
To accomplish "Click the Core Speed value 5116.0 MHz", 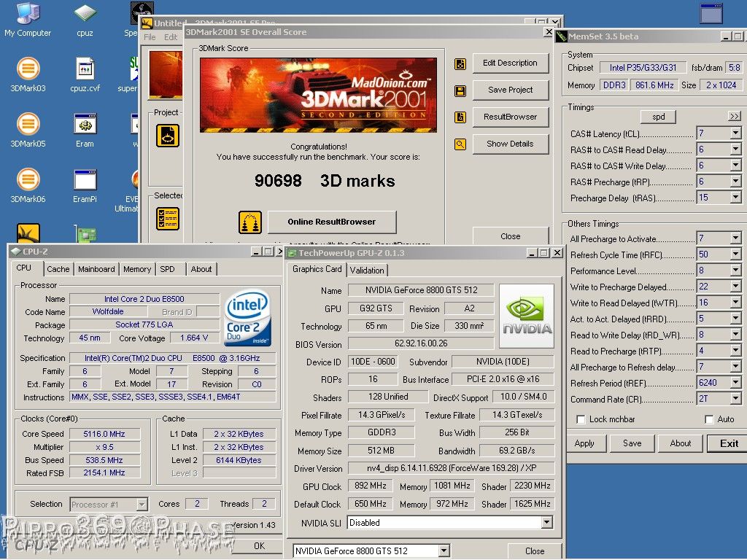I will click(104, 434).
